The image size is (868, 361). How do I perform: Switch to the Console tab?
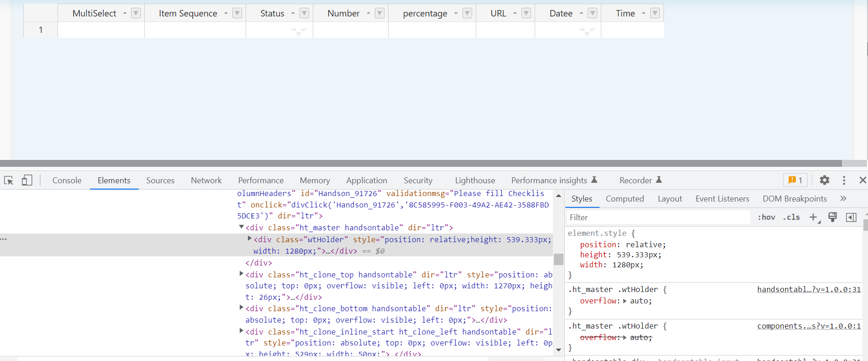67,180
